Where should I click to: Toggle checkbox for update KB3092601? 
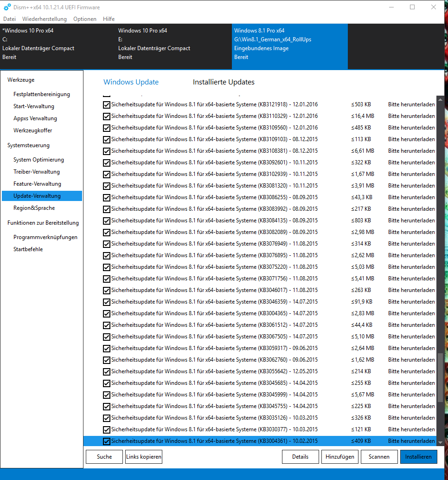[106, 163]
